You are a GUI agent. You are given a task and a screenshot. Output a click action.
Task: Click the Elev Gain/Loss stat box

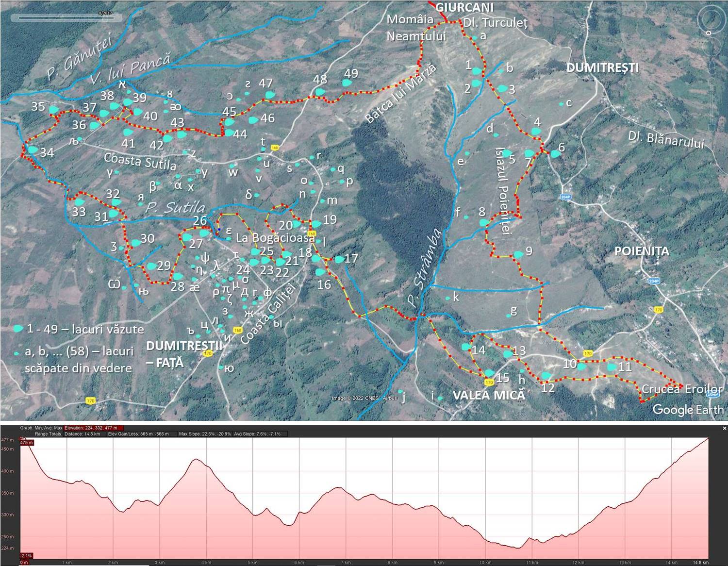tap(138, 434)
